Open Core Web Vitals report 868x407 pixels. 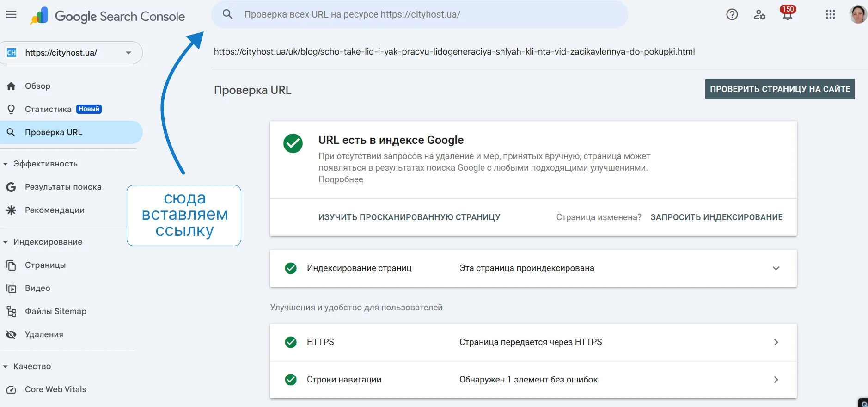(55, 389)
